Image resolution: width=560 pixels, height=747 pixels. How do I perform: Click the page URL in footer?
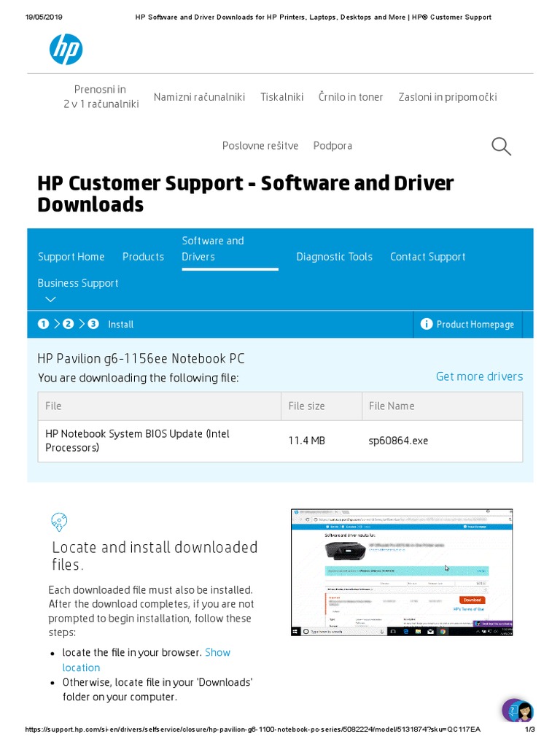[252, 729]
